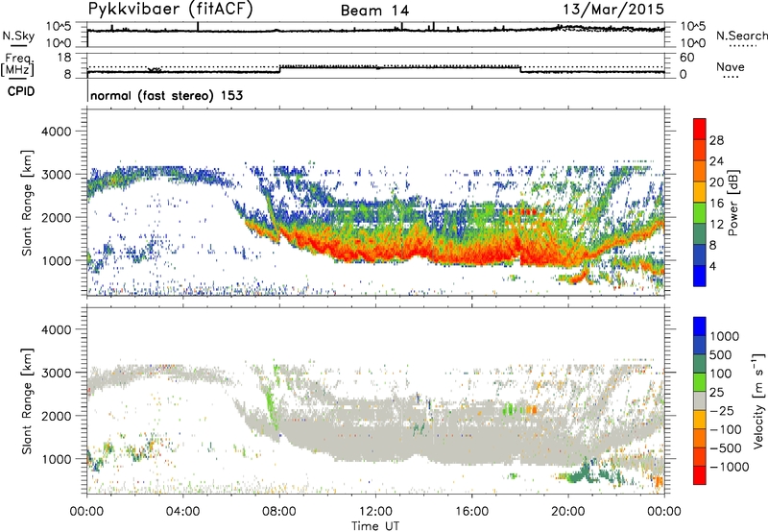This screenshot has height=532, width=768.
Task: Click the '4000' label on the power panel axis
Action: 56,132
